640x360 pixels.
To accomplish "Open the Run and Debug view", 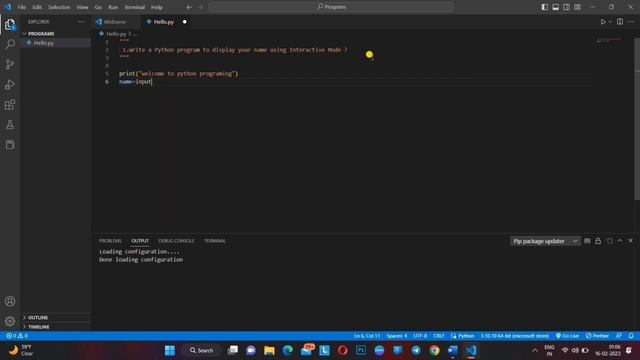I will coord(10,84).
